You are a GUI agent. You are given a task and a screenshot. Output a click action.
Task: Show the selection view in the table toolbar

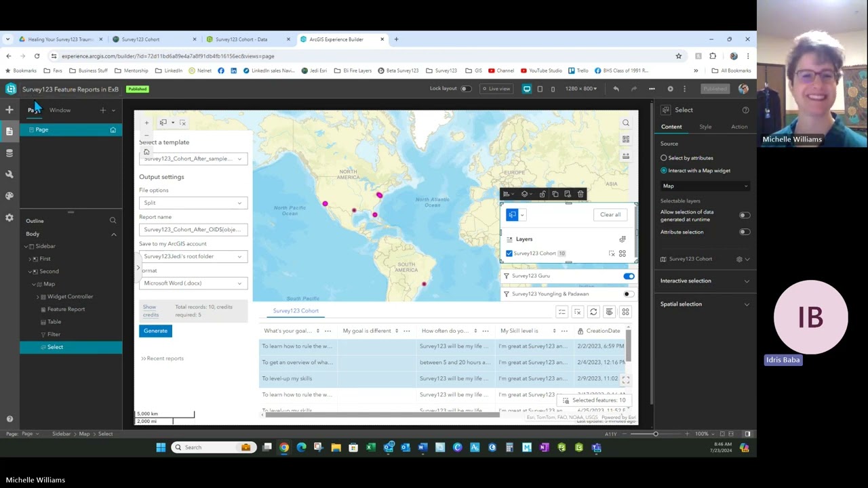click(561, 312)
